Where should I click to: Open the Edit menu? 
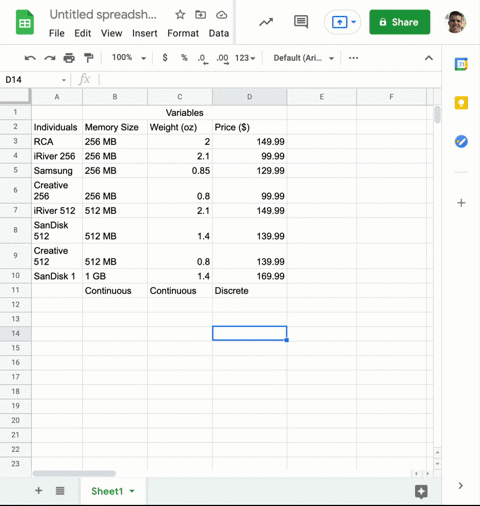click(83, 33)
